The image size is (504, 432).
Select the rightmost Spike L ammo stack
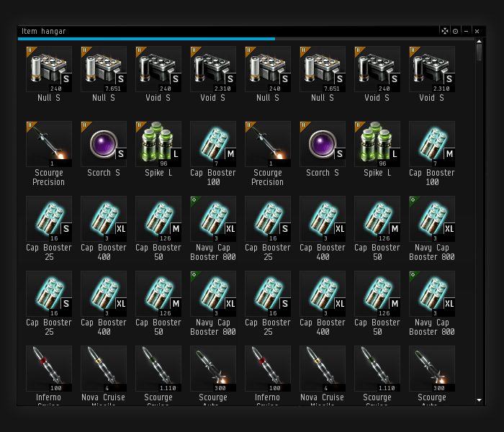[377, 144]
